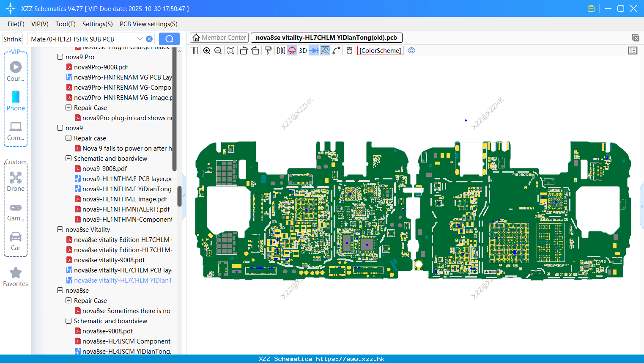Open nova8se-HL4JSCM Component file
Screen dimensions: 644x363
tap(126, 341)
